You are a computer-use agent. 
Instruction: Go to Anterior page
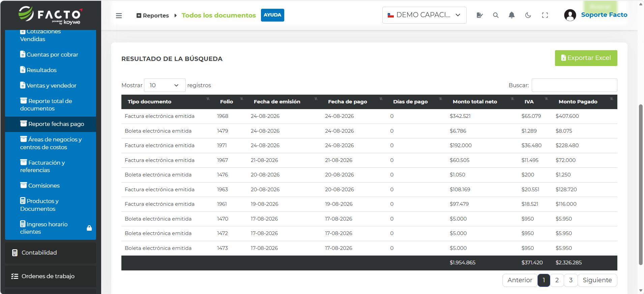tap(520, 280)
